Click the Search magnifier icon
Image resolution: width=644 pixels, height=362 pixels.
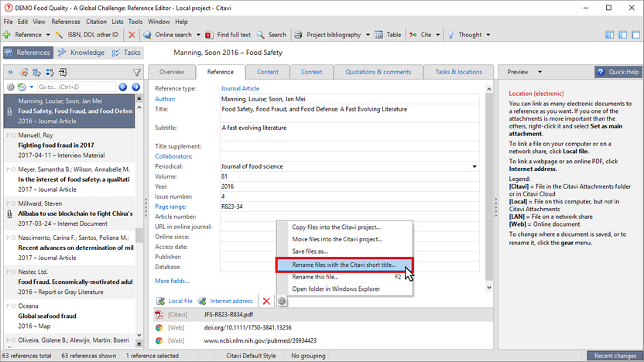tap(260, 35)
